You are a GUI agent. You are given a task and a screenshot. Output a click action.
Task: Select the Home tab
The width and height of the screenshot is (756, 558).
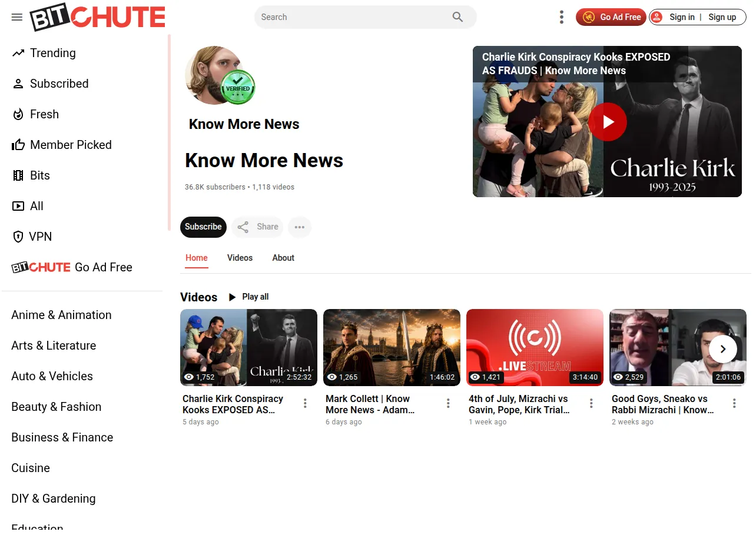[197, 258]
